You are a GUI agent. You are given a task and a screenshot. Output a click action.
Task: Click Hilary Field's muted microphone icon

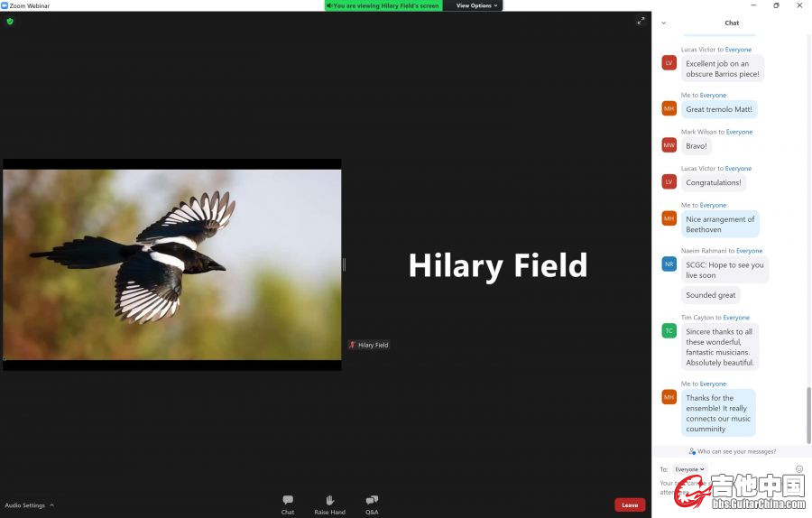click(x=353, y=345)
